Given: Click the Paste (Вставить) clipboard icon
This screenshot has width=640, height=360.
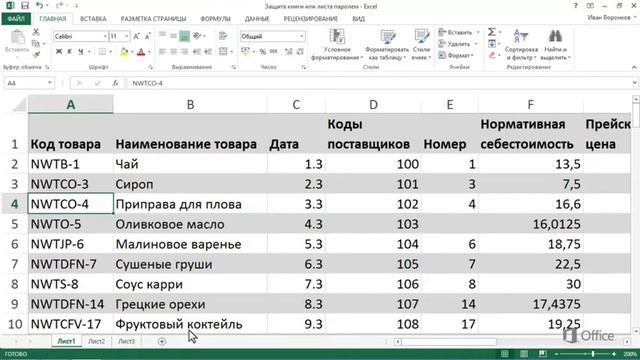Looking at the screenshot, I should point(17,38).
